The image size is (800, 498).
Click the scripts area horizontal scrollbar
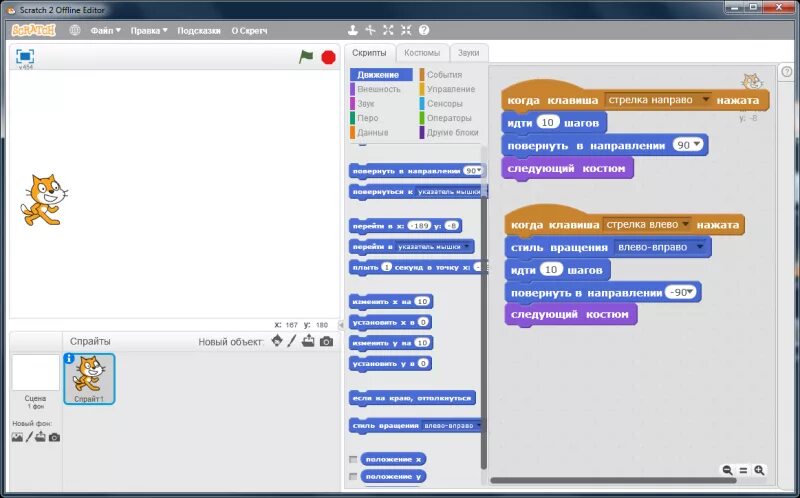[614, 480]
